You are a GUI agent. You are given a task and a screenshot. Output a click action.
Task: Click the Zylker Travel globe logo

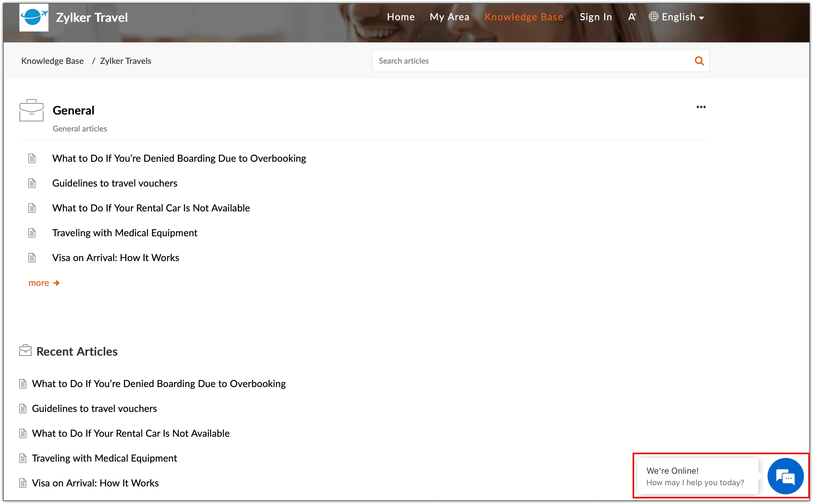pyautogui.click(x=34, y=17)
